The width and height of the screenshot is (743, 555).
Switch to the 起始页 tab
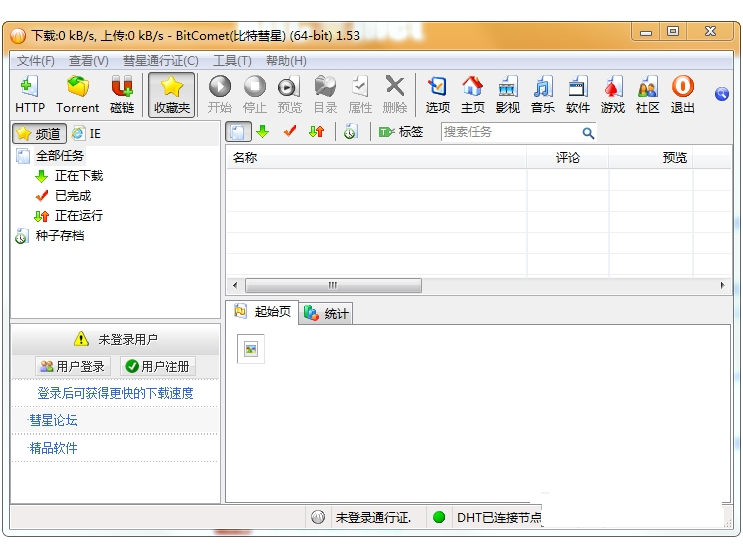(x=262, y=312)
